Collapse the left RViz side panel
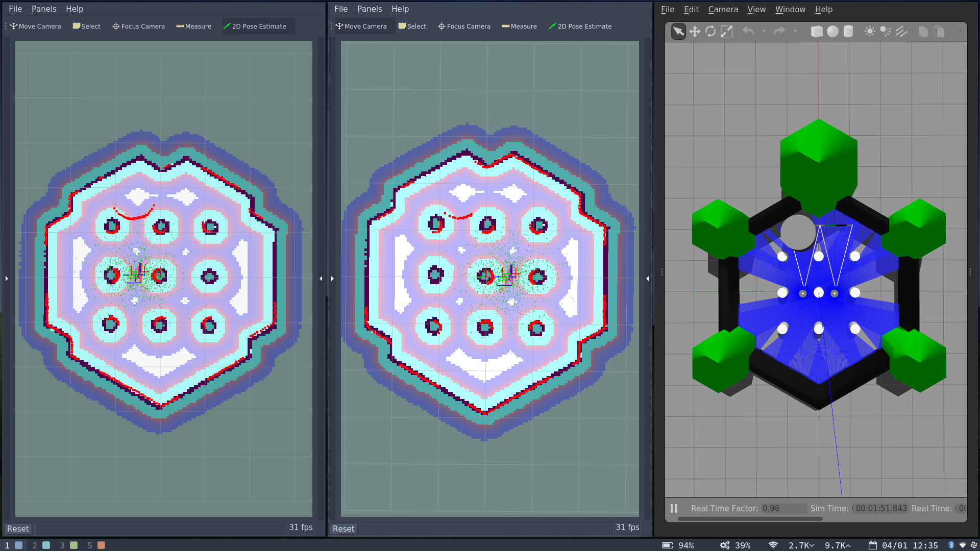This screenshot has height=551, width=980. pyautogui.click(x=7, y=279)
